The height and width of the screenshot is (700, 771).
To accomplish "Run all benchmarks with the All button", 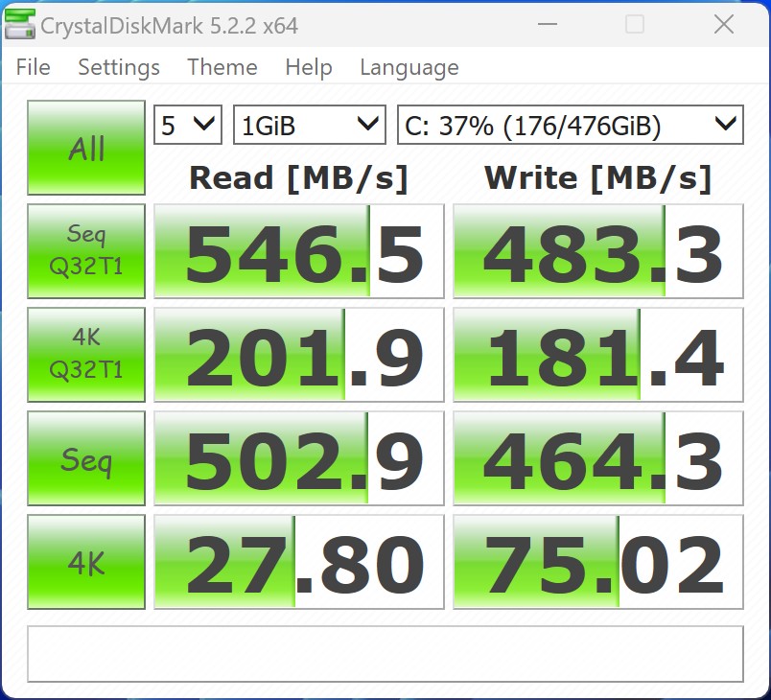I will tap(86, 148).
